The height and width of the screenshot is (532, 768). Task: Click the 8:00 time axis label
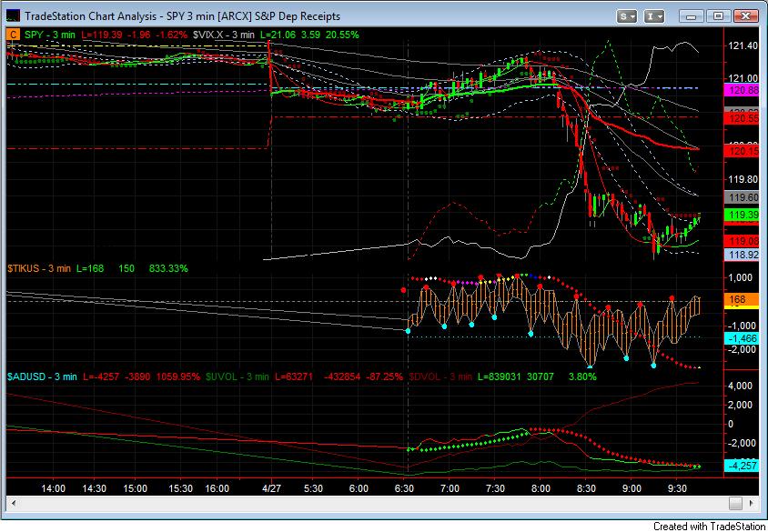pos(541,488)
